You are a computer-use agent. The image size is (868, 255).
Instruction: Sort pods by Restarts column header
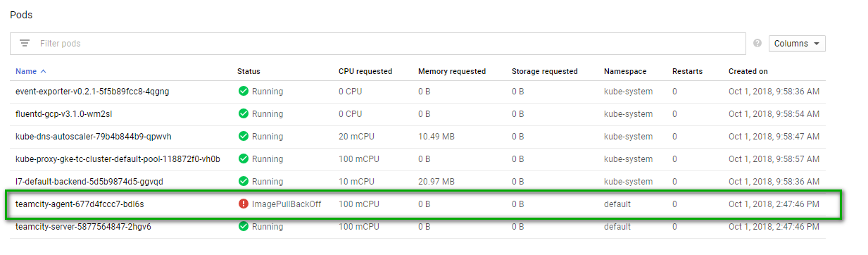[x=687, y=71]
